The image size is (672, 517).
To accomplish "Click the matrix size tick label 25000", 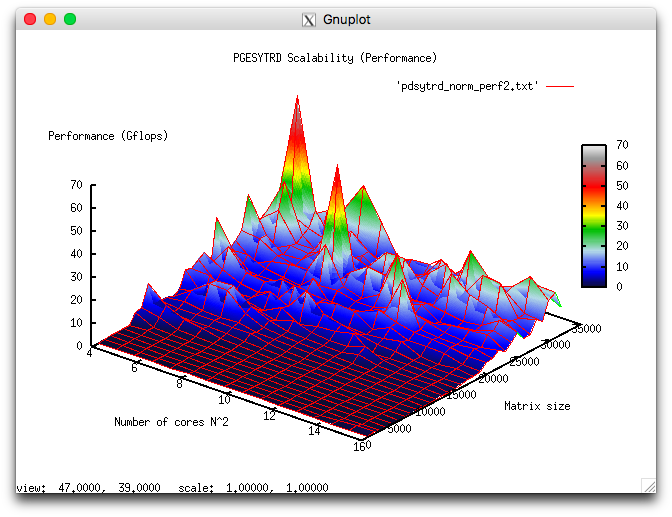I will coord(525,362).
